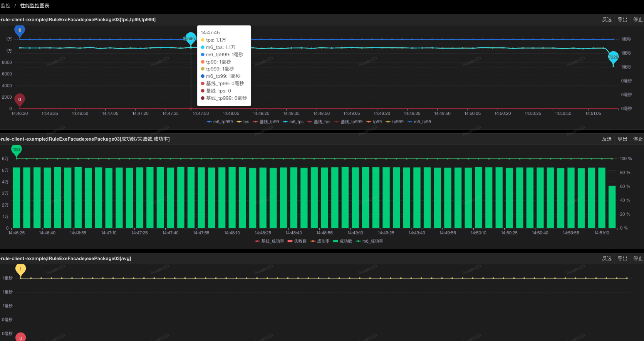This screenshot has height=341, width=644.
Task: Toggle m6_成功率 legend entry
Action: 369,241
